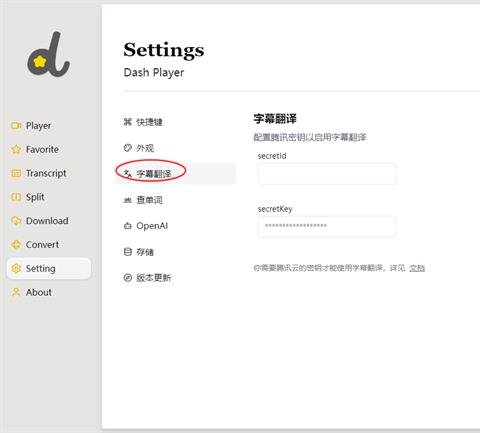The height and width of the screenshot is (433, 480).
Task: Click the 配置腾讯密钥 description text
Action: [x=310, y=137]
